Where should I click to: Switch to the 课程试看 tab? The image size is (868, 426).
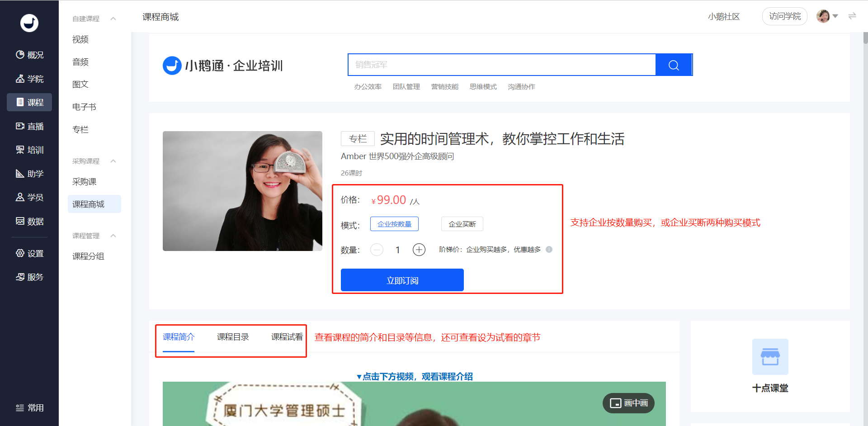[287, 337]
